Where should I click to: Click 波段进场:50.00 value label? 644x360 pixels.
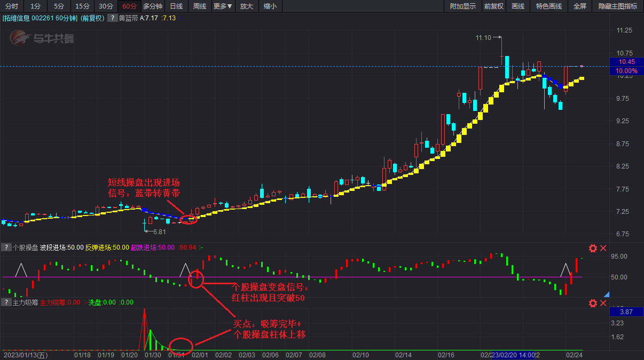pos(61,247)
